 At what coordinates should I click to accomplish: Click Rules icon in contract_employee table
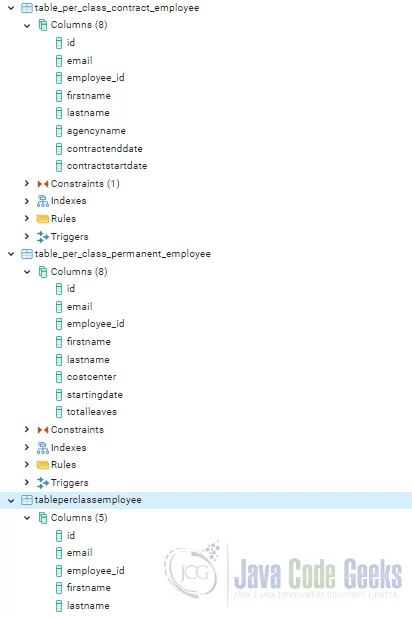pyautogui.click(x=42, y=219)
